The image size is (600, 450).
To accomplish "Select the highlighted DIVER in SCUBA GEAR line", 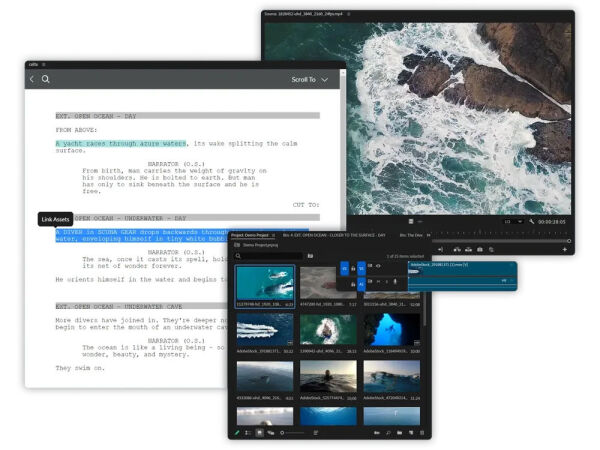I will 142,235.
